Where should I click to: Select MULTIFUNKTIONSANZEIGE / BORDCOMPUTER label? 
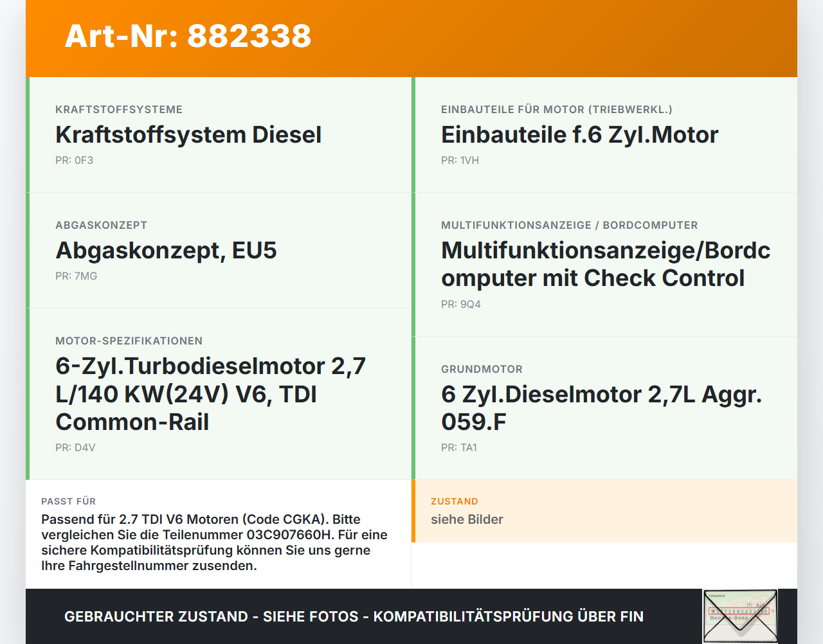(569, 225)
